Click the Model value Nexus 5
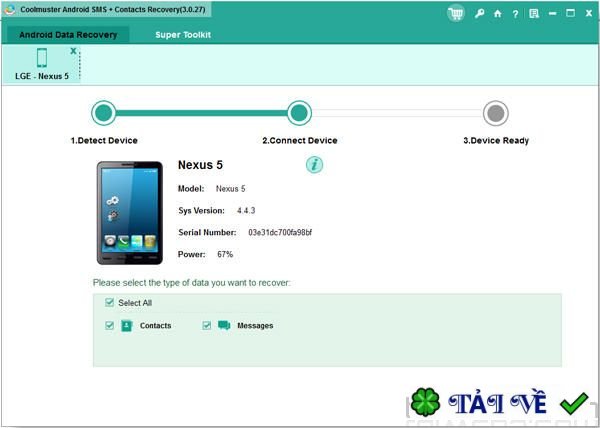Viewport: 600px width, 428px height. 231,189
